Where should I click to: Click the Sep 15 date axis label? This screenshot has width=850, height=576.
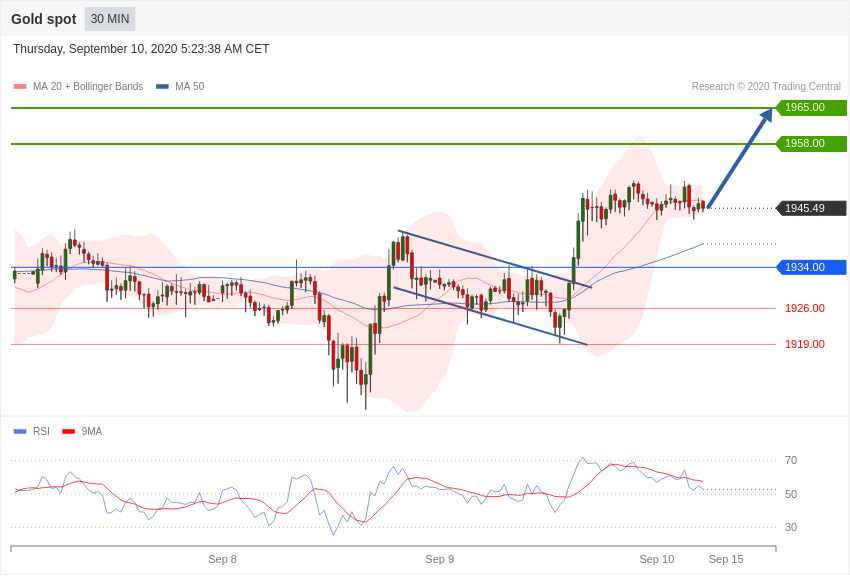[726, 559]
